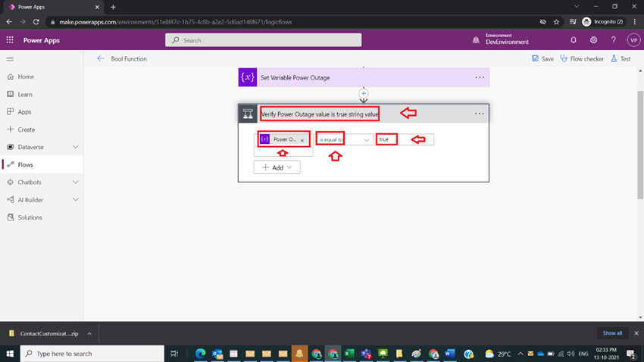Show hidden system tray icons
The image size is (644, 362).
(521, 354)
